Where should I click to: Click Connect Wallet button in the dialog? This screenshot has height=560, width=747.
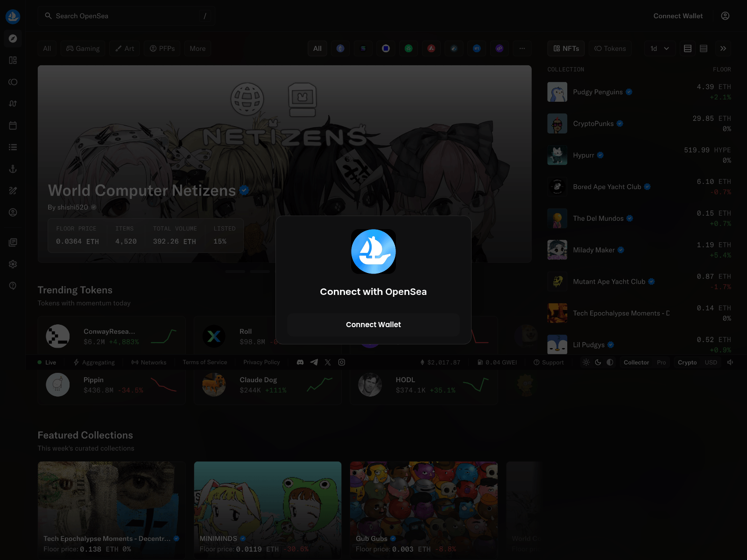(x=373, y=324)
